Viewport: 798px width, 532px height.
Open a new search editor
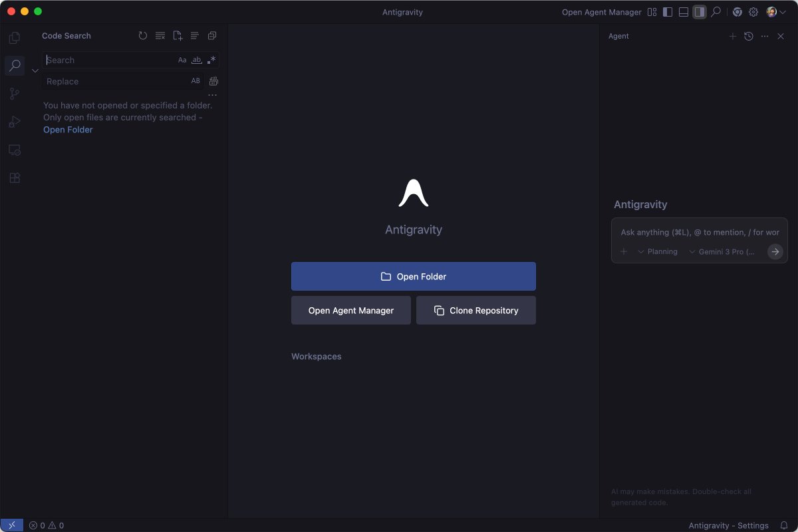[178, 36]
